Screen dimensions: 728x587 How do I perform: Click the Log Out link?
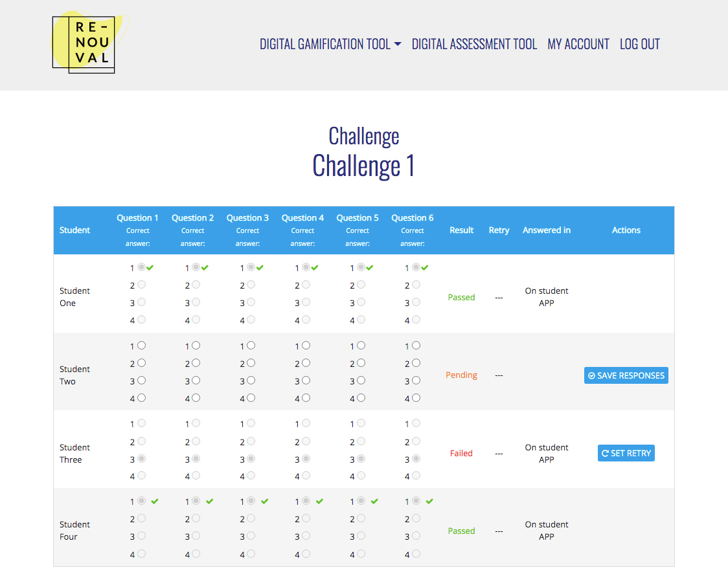pyautogui.click(x=639, y=44)
